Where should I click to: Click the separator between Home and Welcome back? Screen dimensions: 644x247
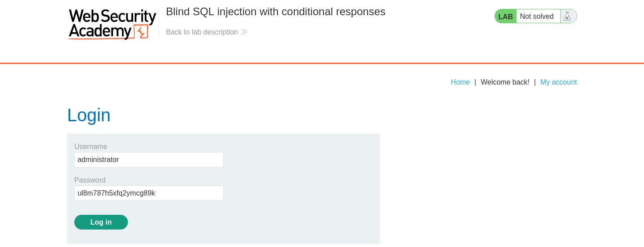click(x=475, y=82)
